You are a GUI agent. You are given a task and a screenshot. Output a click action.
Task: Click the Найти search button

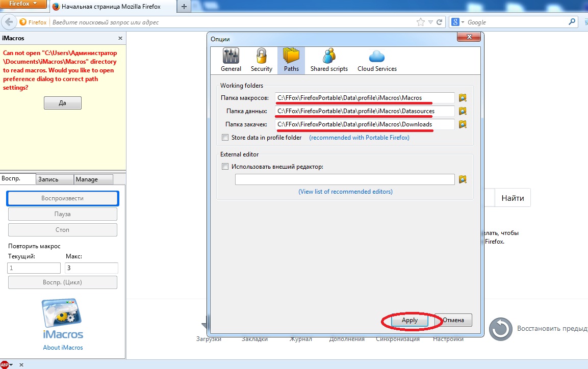click(x=513, y=198)
